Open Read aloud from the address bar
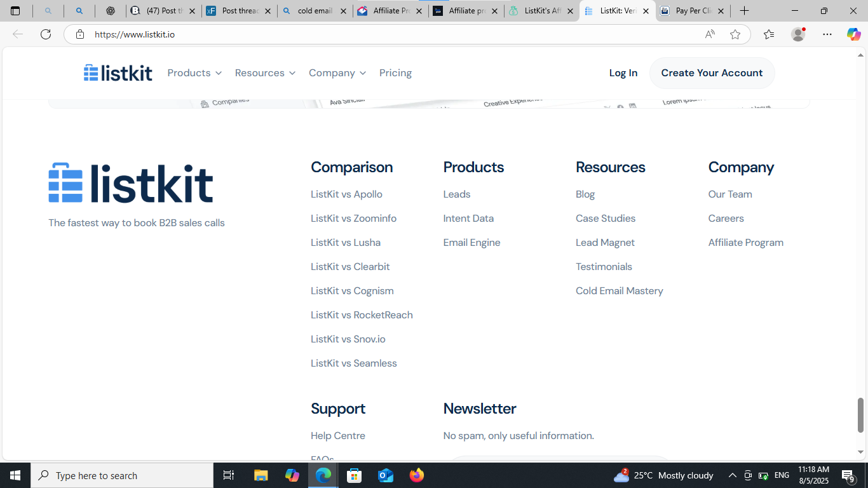 pyautogui.click(x=710, y=34)
